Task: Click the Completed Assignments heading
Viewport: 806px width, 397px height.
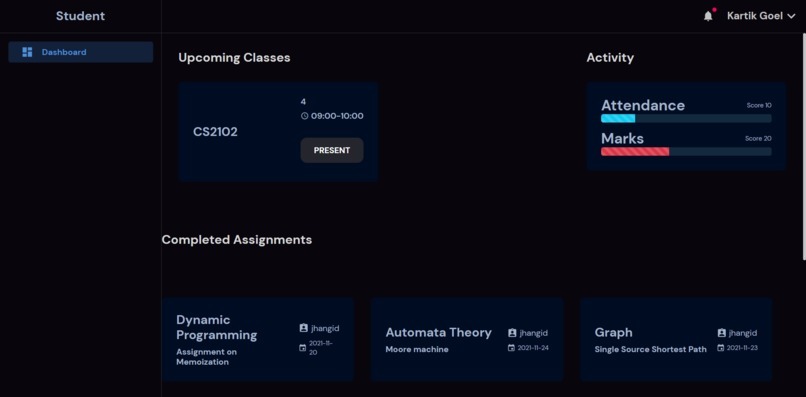Action: tap(237, 240)
